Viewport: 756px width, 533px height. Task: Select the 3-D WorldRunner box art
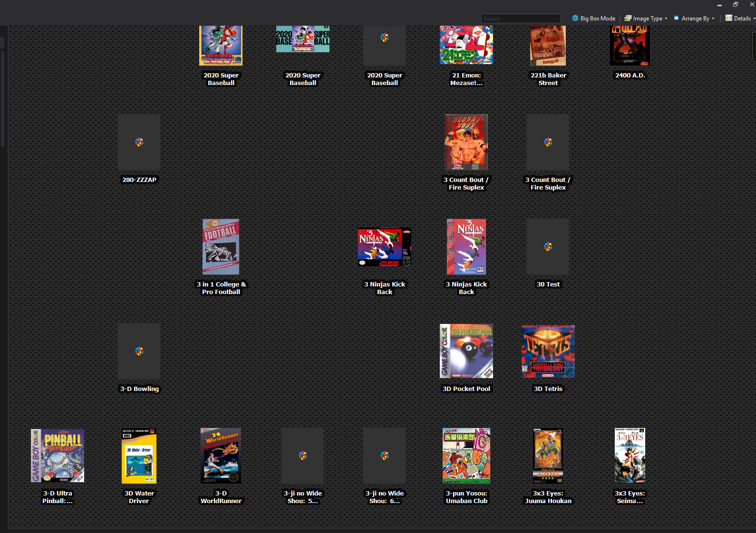pos(221,456)
